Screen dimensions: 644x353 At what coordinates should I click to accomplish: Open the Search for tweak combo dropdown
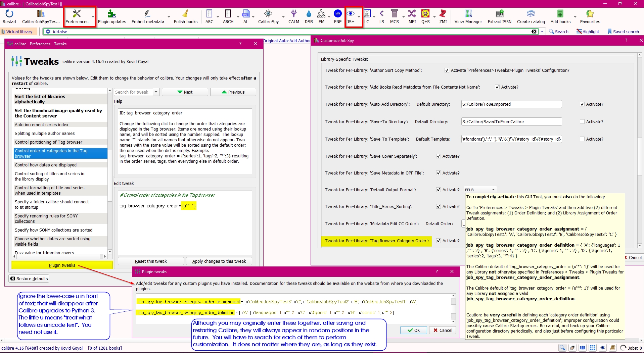(x=156, y=92)
